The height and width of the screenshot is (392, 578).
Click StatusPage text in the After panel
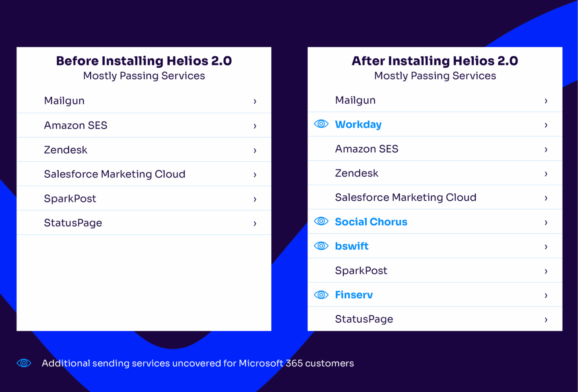[x=364, y=319]
